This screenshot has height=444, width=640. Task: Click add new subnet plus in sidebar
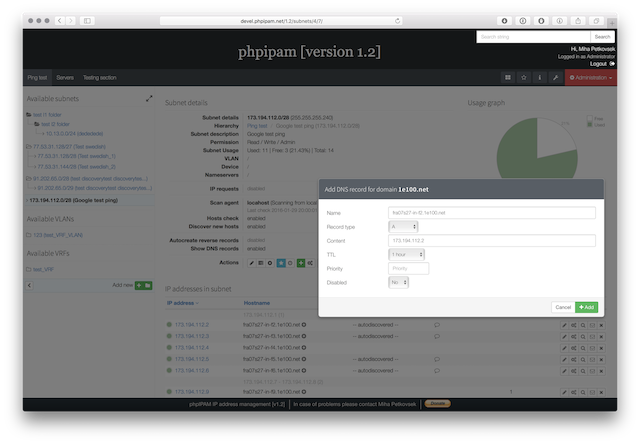click(139, 285)
